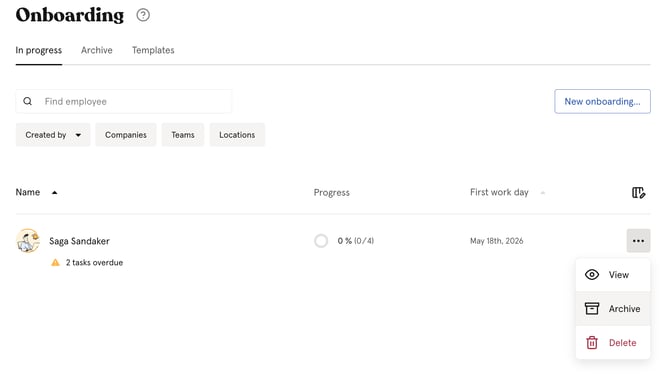670x374 pixels.
Task: Open the Teams filter
Action: click(183, 135)
